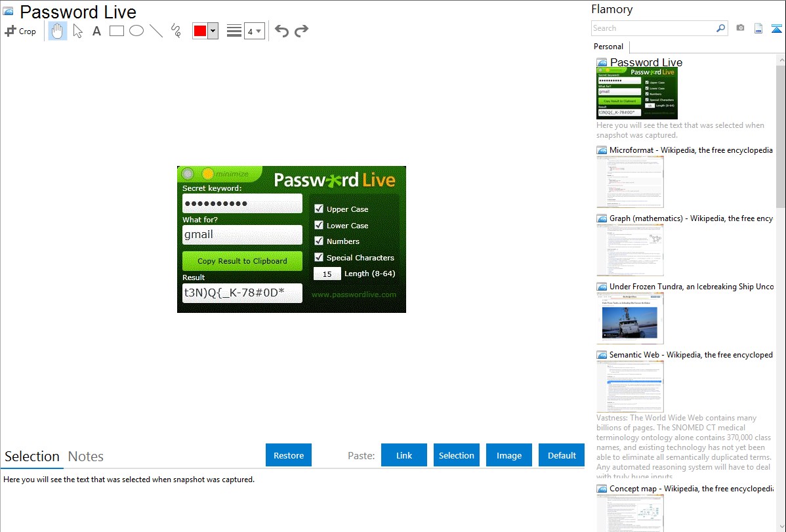Click the blue upload icon at top right

[776, 28]
